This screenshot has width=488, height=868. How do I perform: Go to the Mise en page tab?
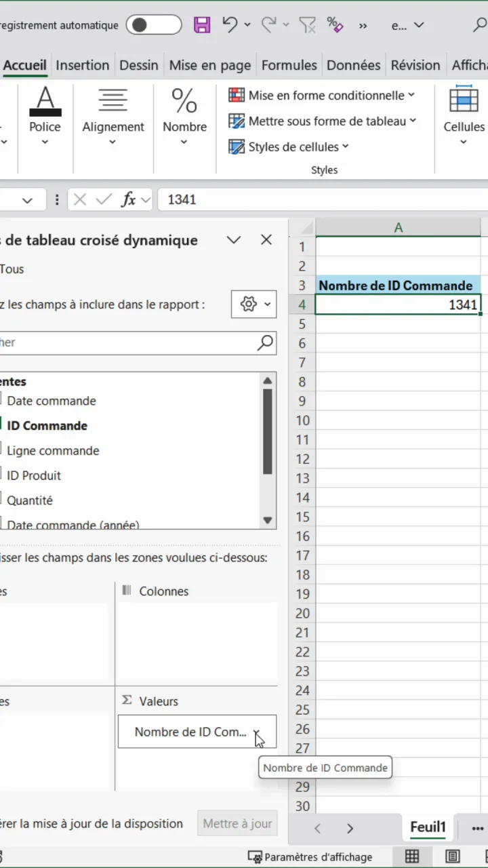[210, 65]
